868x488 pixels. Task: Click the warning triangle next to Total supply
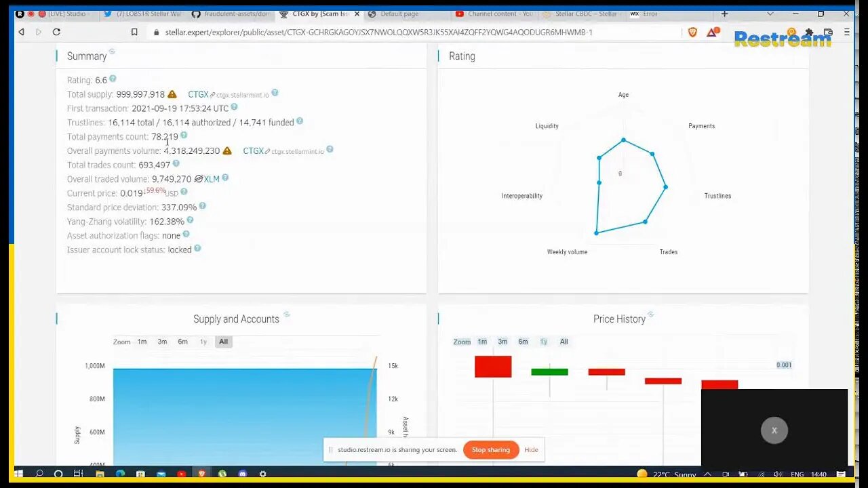point(172,94)
